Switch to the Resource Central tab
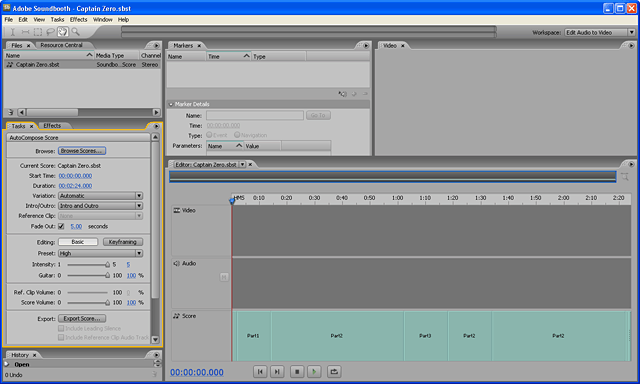The image size is (640, 384). 62,45
